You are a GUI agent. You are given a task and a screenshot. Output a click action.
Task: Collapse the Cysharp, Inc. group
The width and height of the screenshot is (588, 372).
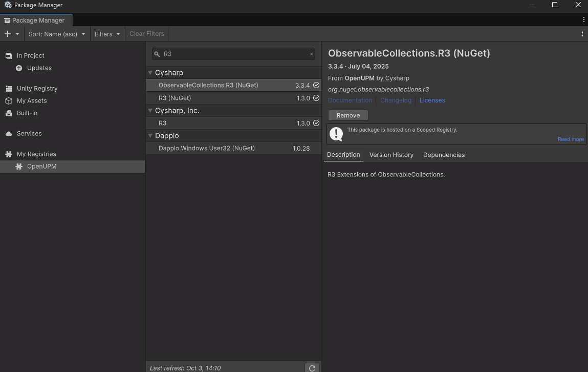click(150, 110)
